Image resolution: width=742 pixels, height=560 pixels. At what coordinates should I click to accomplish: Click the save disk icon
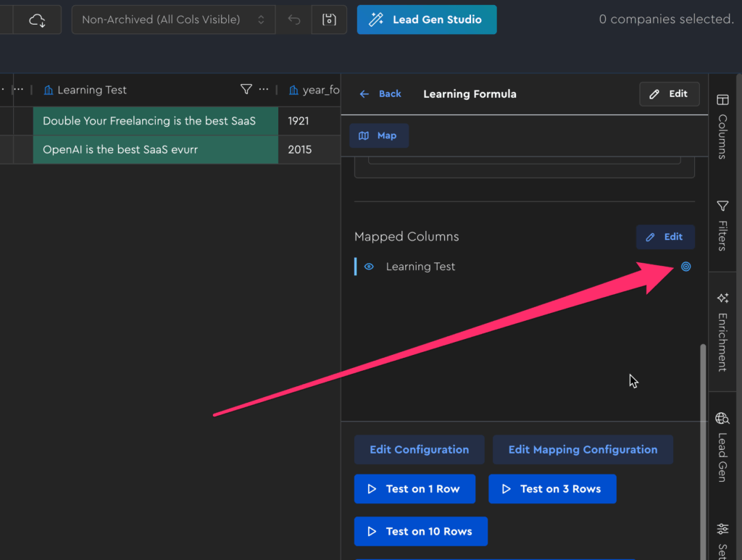point(329,20)
